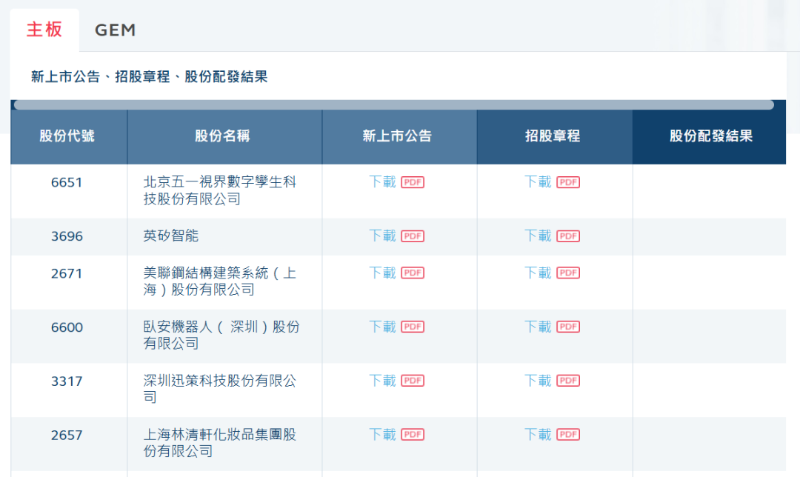
Task: Click the 股份配發結果 column header
Action: (x=711, y=136)
